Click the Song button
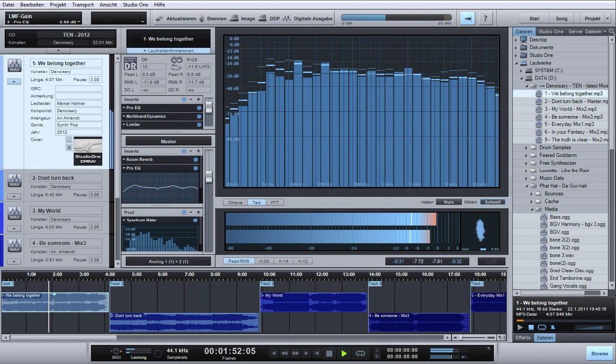 tap(562, 19)
